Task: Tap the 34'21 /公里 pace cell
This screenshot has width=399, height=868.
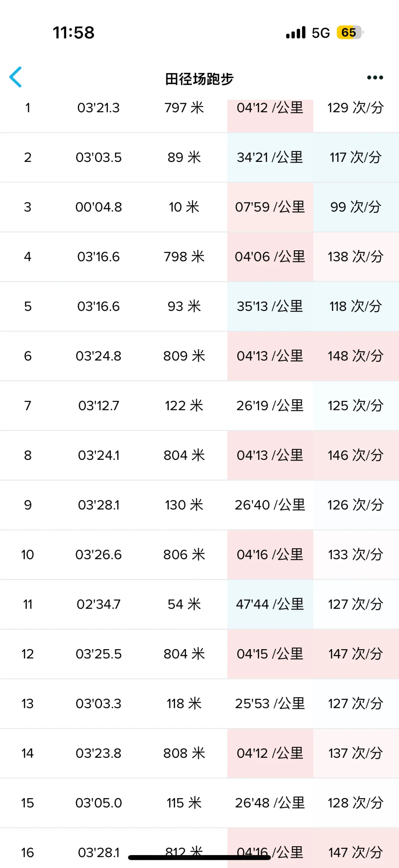Action: (270, 157)
